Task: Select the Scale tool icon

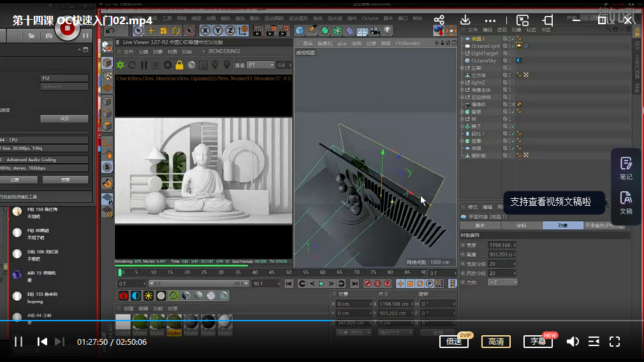Action: [163, 31]
